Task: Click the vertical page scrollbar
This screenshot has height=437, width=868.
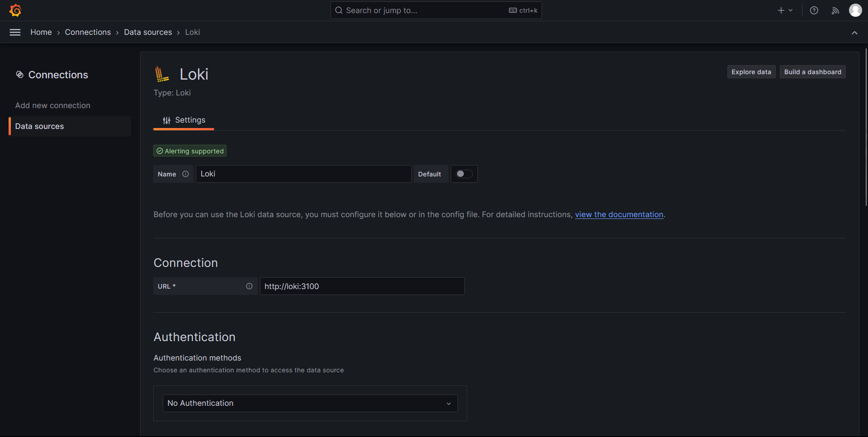Action: click(866, 127)
